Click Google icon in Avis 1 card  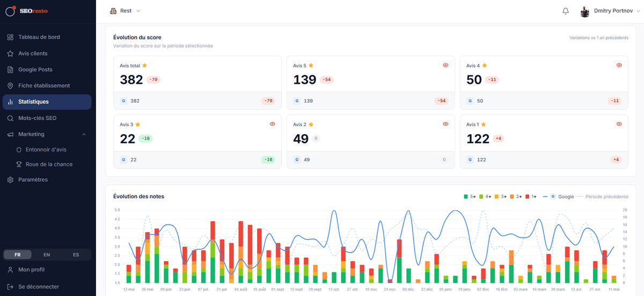pyautogui.click(x=470, y=160)
